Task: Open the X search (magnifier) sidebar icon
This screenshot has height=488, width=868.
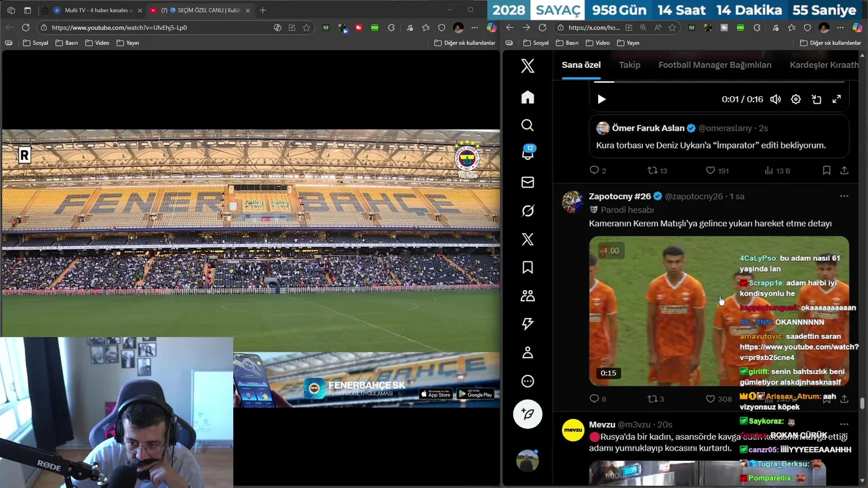Action: pos(528,125)
